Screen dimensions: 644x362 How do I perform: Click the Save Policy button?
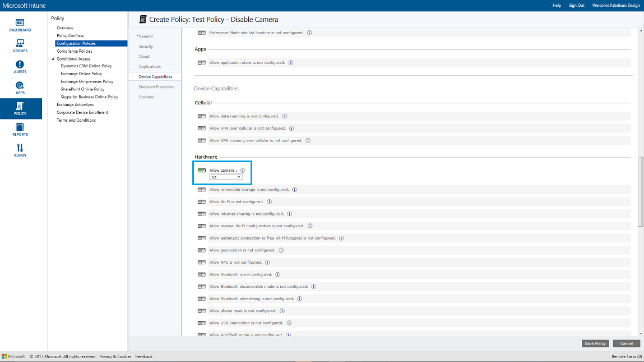tap(595, 343)
